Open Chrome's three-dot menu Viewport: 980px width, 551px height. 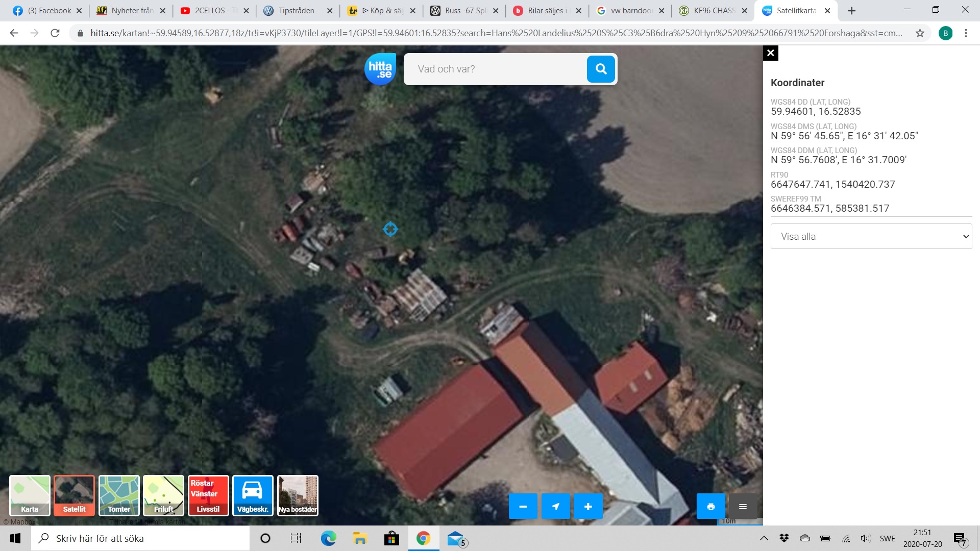pos(966,33)
